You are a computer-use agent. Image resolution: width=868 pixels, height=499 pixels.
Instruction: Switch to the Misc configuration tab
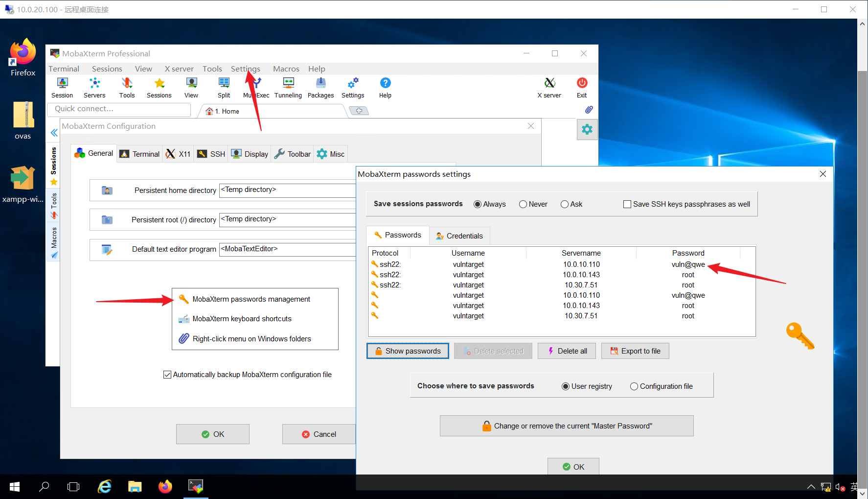(x=331, y=154)
